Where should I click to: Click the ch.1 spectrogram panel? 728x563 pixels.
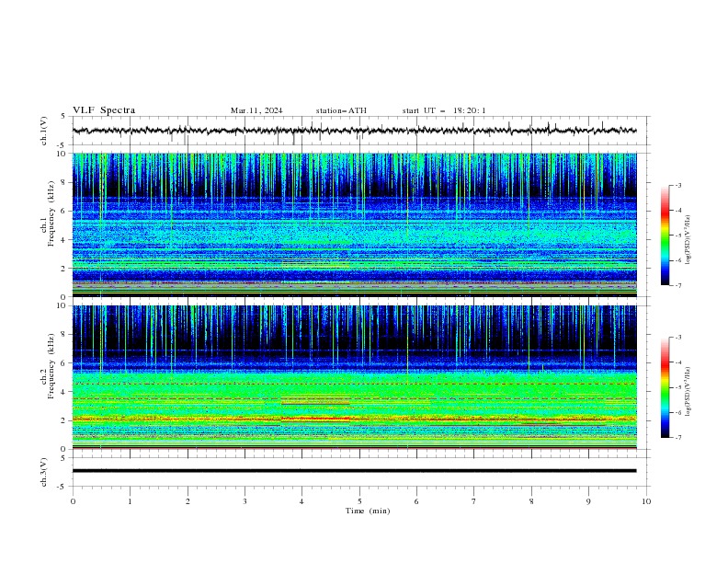355,224
